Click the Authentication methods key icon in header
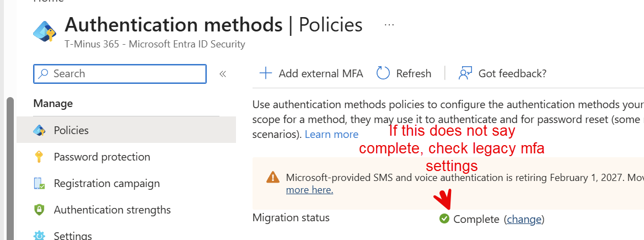Viewport: 644px width, 240px height. (45, 30)
